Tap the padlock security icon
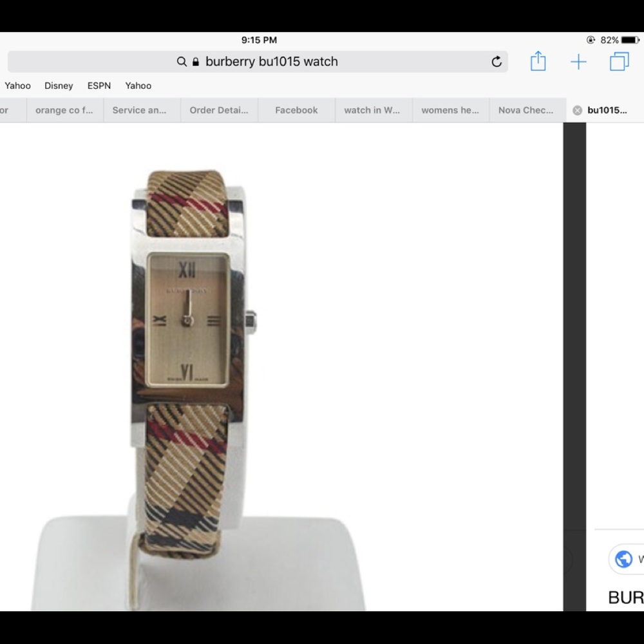Screen dimensions: 644x644 [x=196, y=62]
